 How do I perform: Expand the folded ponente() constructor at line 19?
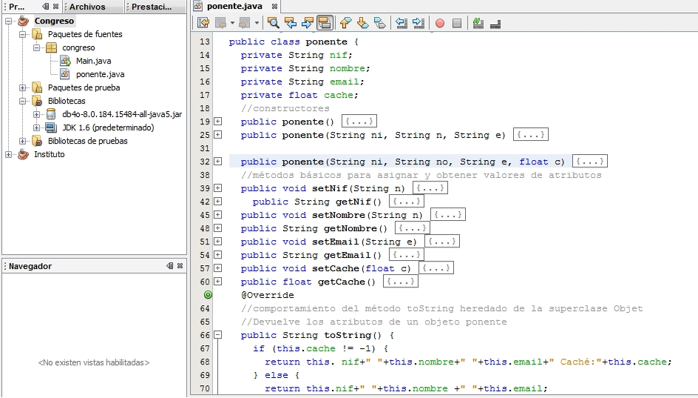[218, 122]
